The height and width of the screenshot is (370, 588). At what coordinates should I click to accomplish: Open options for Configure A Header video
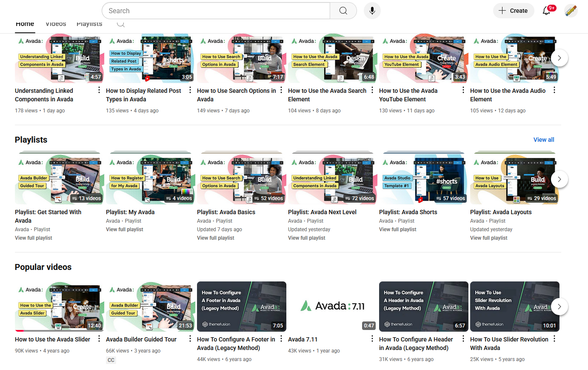coord(463,339)
